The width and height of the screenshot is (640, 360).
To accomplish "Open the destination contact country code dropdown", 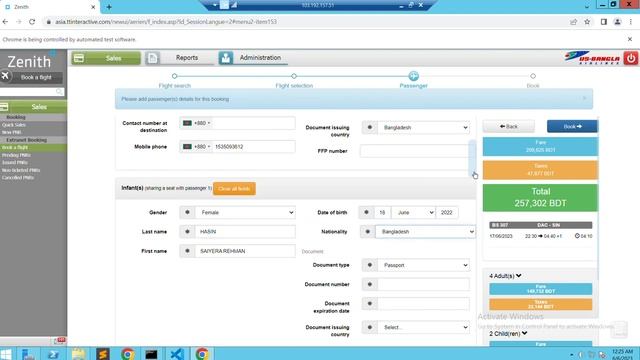I will [196, 123].
